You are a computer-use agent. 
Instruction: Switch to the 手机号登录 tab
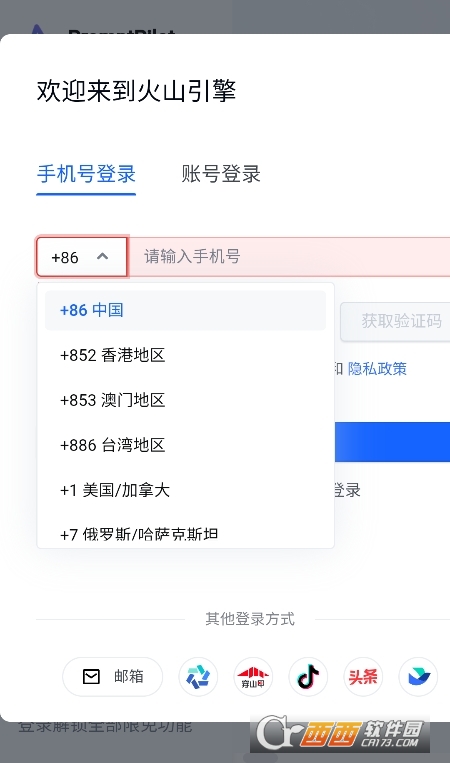[x=86, y=174]
